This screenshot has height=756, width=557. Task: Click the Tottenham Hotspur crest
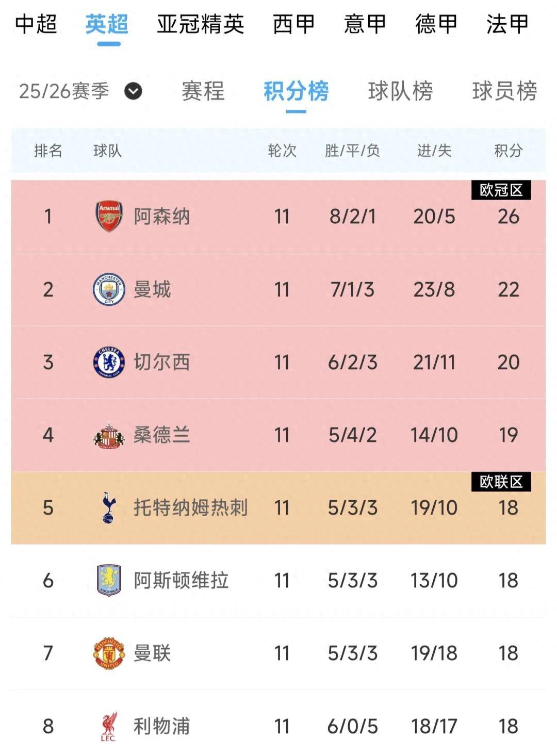(109, 508)
